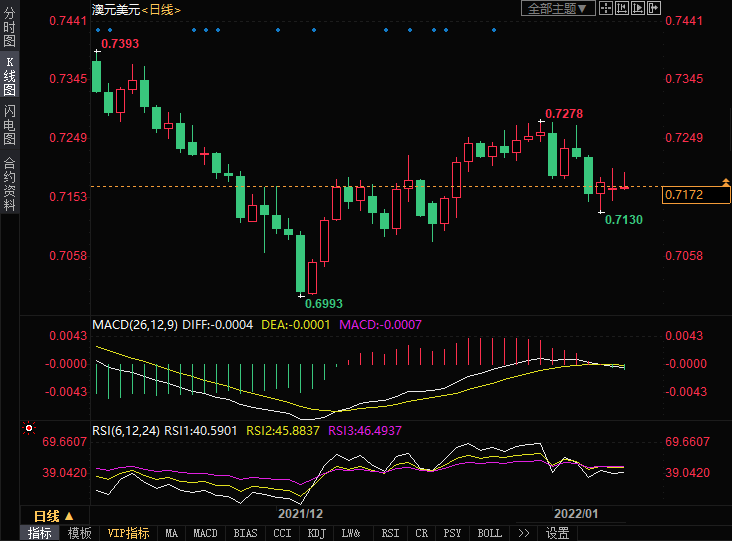Select the VIP指标 tab
Image resolution: width=732 pixels, height=541 pixels.
click(128, 533)
